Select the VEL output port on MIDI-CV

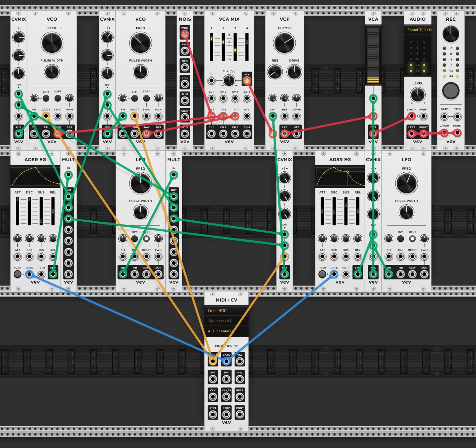(240, 361)
